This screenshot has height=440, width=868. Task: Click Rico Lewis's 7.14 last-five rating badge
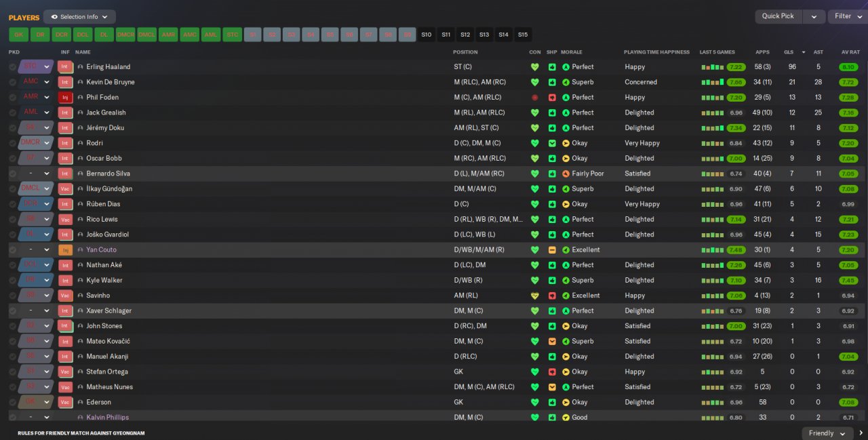(736, 220)
